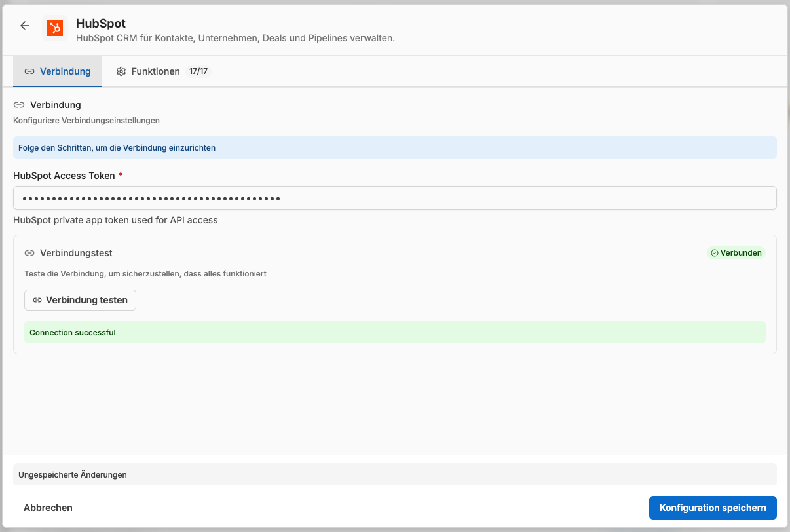This screenshot has height=532, width=790.
Task: Click the 17/17 count badge
Action: [198, 71]
